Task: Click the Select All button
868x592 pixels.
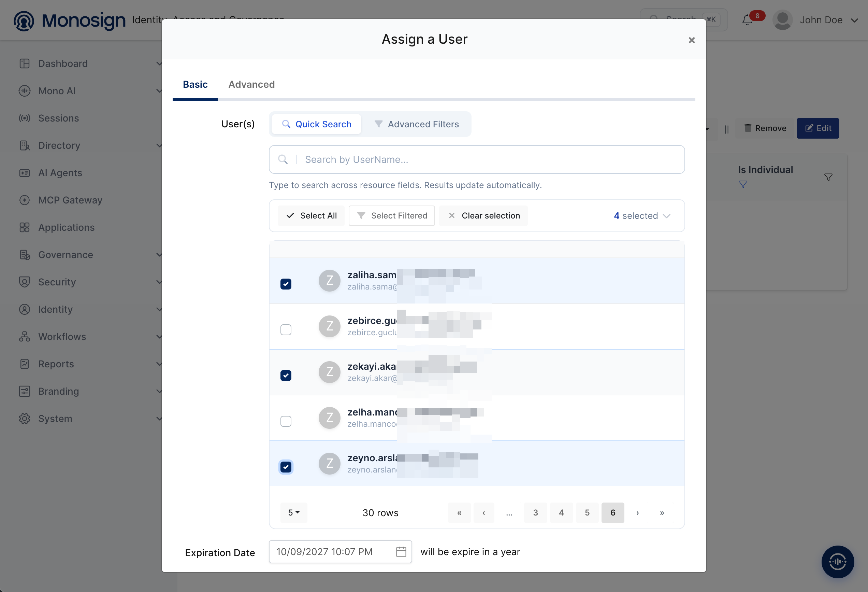Action: pyautogui.click(x=311, y=216)
